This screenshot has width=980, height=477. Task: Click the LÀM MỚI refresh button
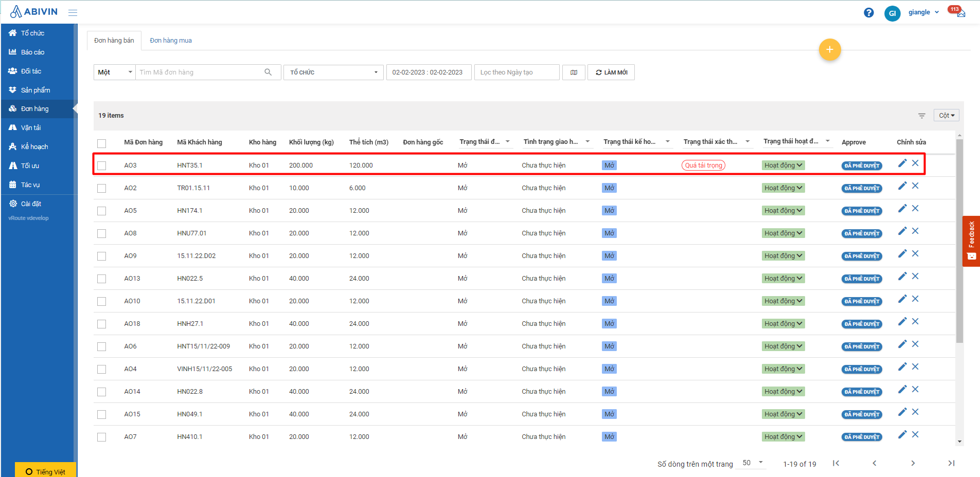pyautogui.click(x=611, y=72)
